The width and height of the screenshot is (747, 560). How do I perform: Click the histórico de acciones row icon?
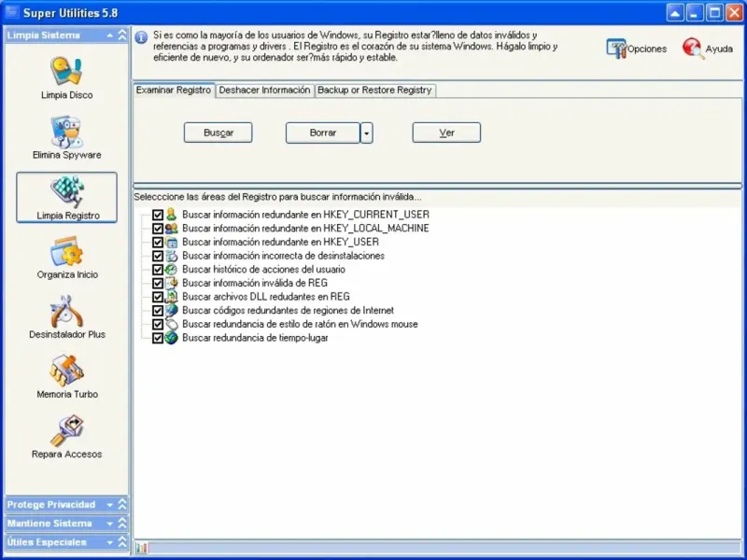172,270
